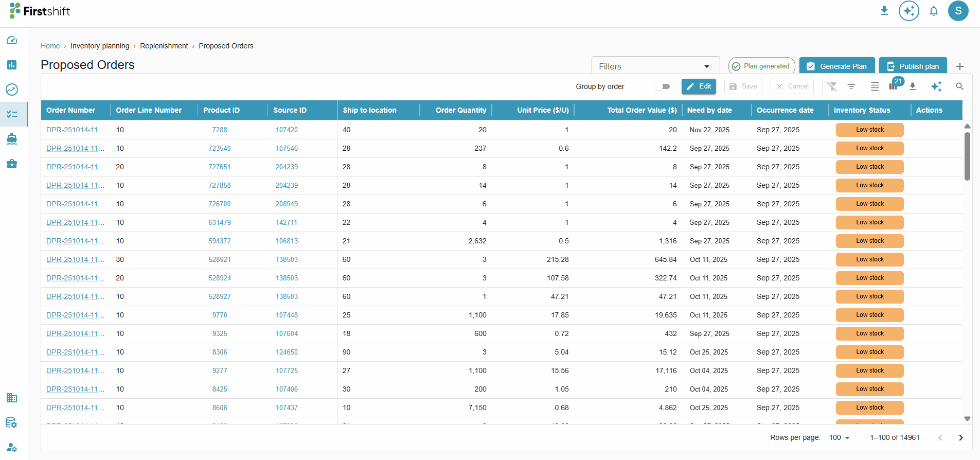
Task: Click Publish plan button
Action: coord(913,66)
